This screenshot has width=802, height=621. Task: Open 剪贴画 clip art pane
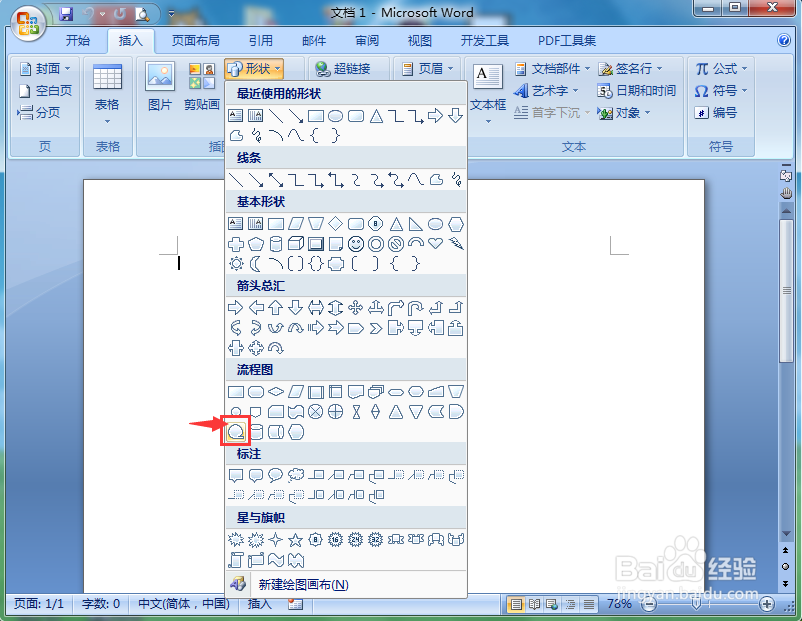202,87
